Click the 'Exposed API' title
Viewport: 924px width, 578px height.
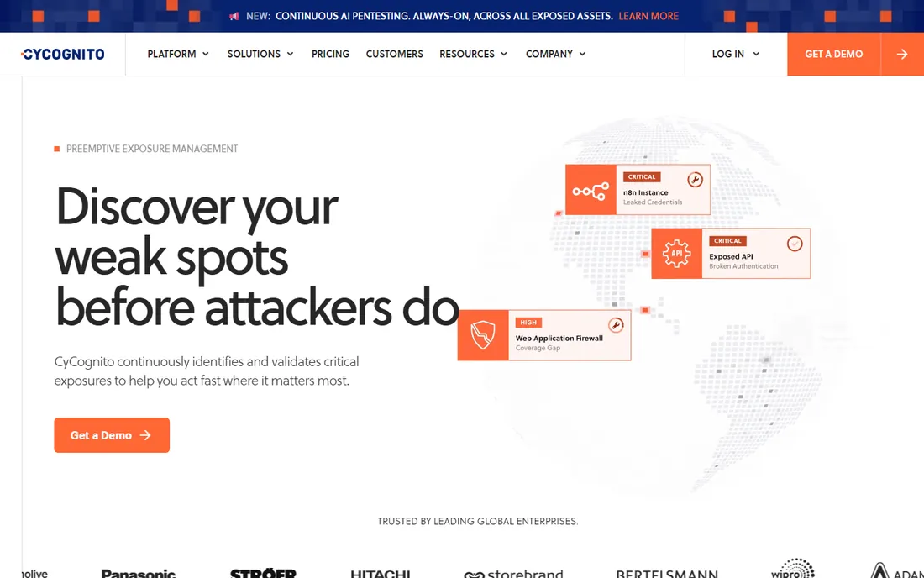pyautogui.click(x=732, y=257)
